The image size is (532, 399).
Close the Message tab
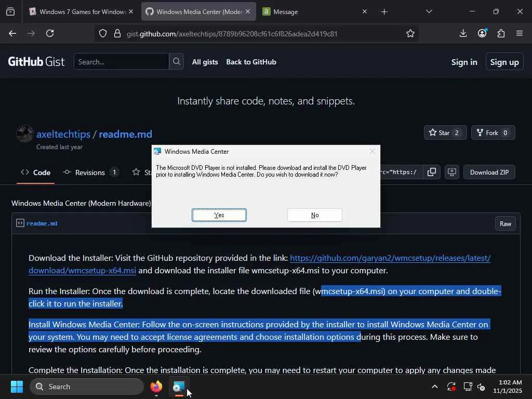tap(364, 11)
